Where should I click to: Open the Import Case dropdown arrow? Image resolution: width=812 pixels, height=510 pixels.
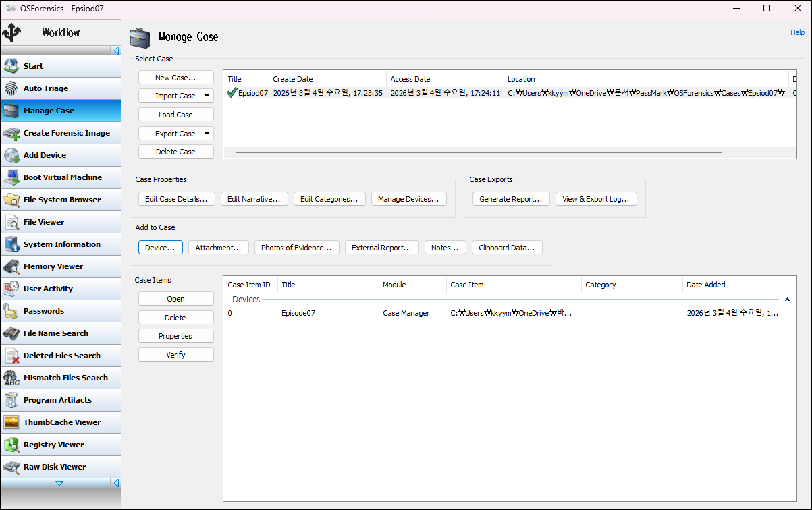[207, 96]
